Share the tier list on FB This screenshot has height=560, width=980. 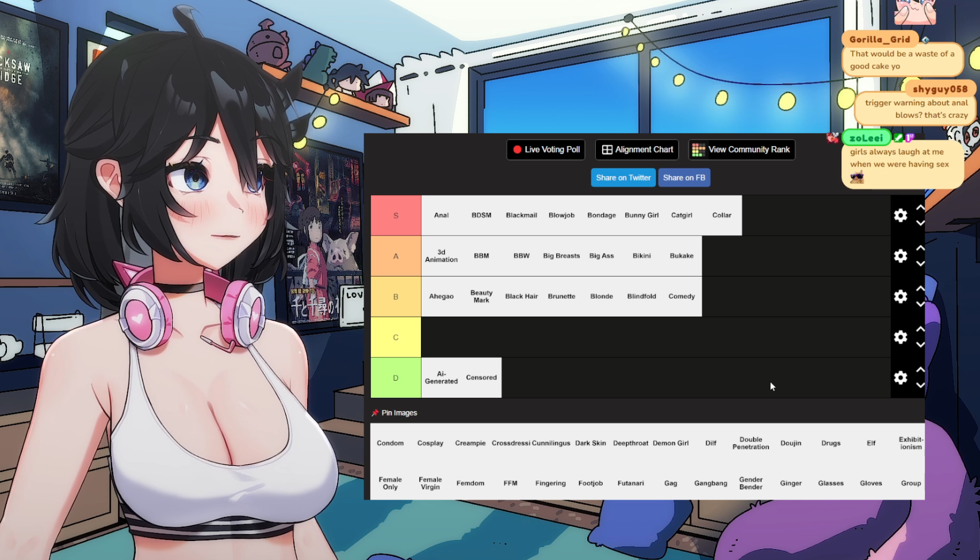(x=684, y=178)
